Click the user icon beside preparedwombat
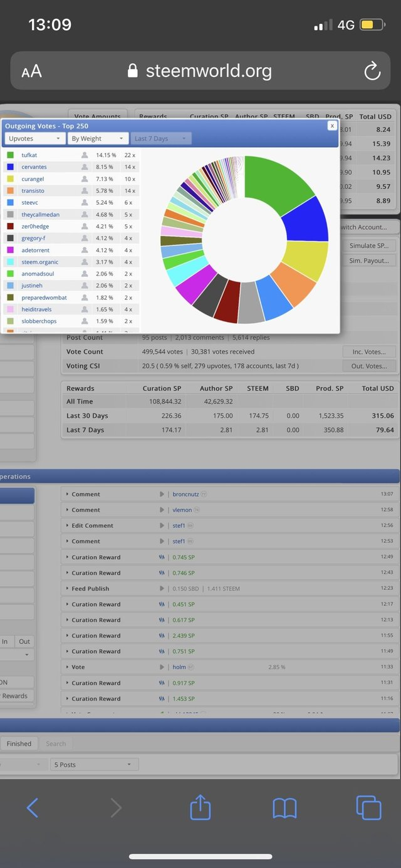 (85, 297)
